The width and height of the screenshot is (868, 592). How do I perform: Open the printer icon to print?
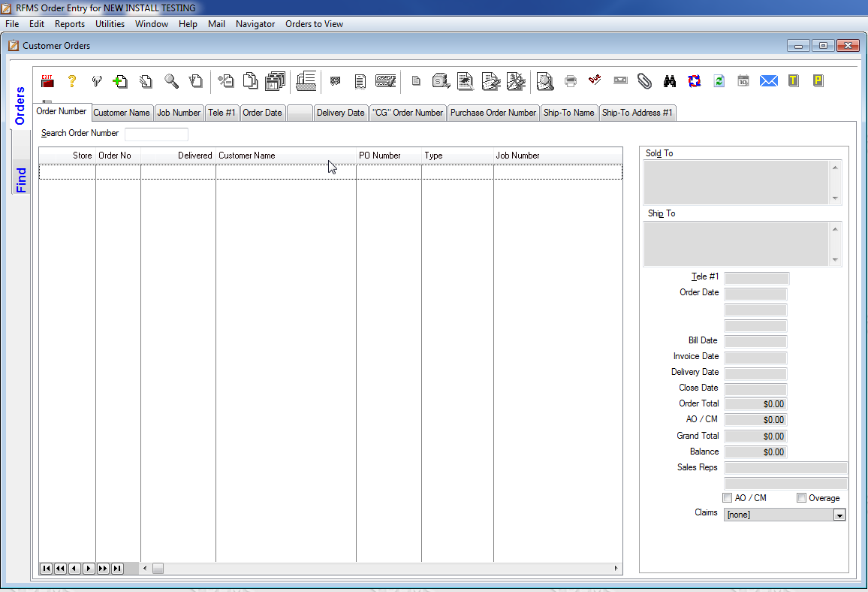point(570,81)
